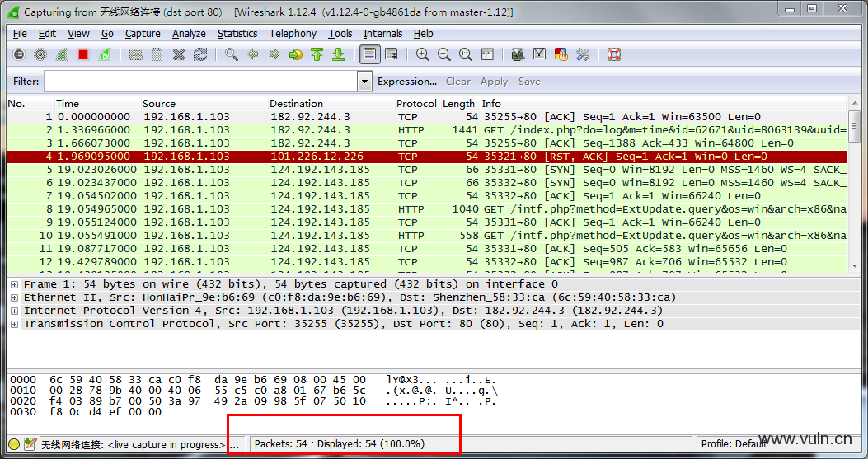Sort by the Time column header
Screen dimensions: 868x459
[x=97, y=104]
